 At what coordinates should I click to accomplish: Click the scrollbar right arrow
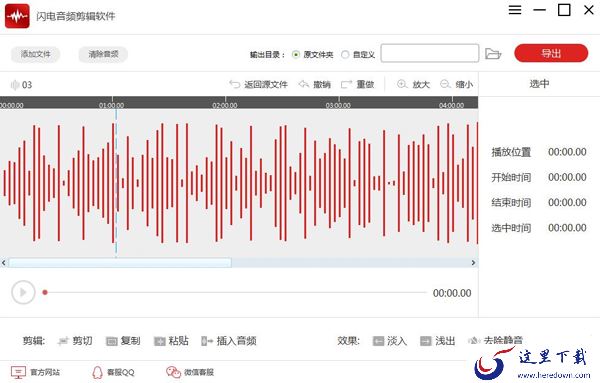(473, 263)
